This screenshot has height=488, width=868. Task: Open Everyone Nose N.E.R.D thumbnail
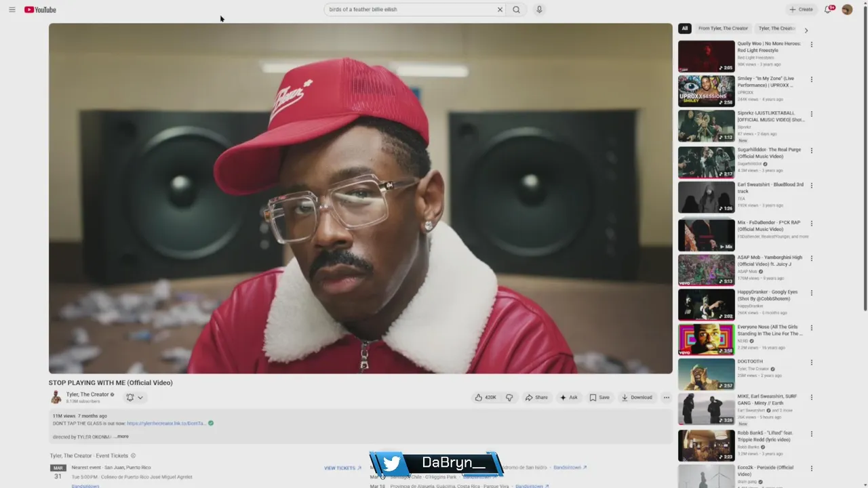[706, 339]
